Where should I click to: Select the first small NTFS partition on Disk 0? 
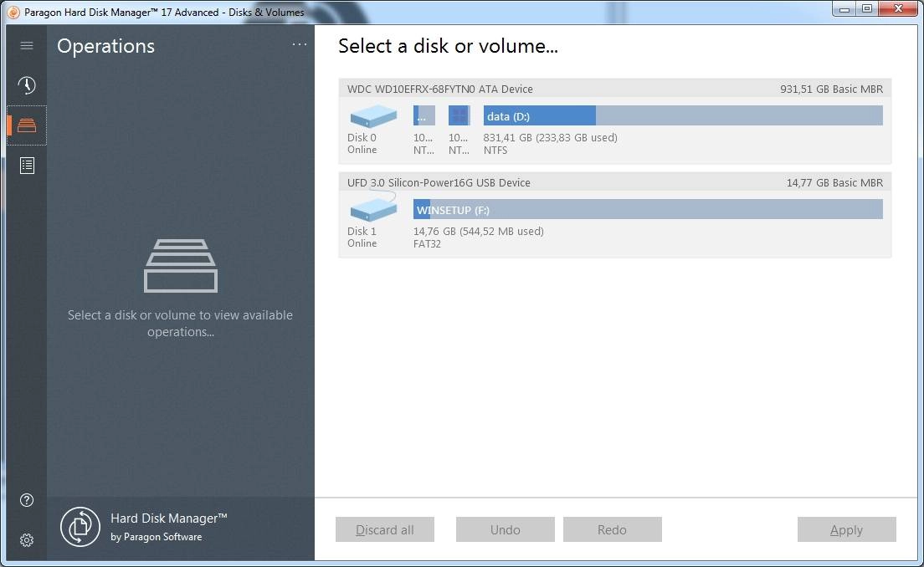pyautogui.click(x=424, y=115)
